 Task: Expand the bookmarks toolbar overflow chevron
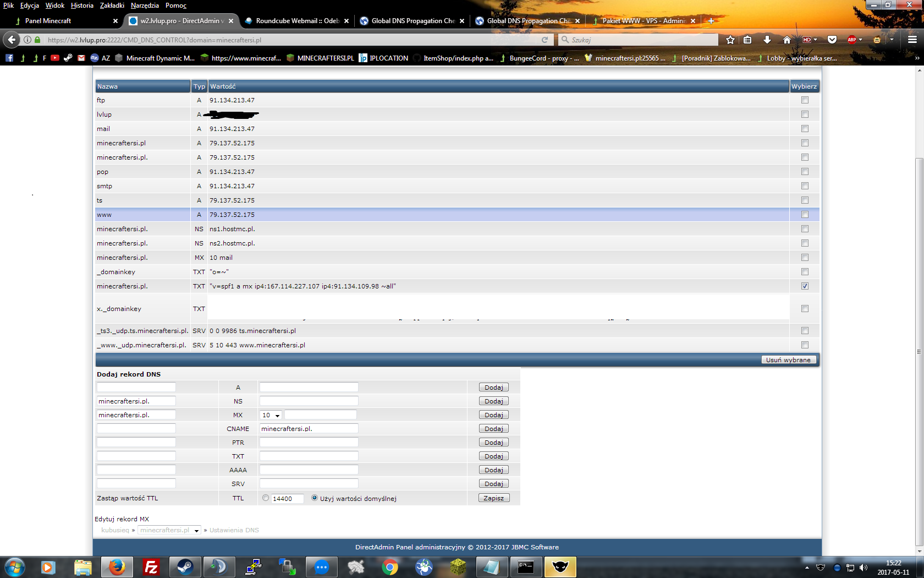click(917, 58)
